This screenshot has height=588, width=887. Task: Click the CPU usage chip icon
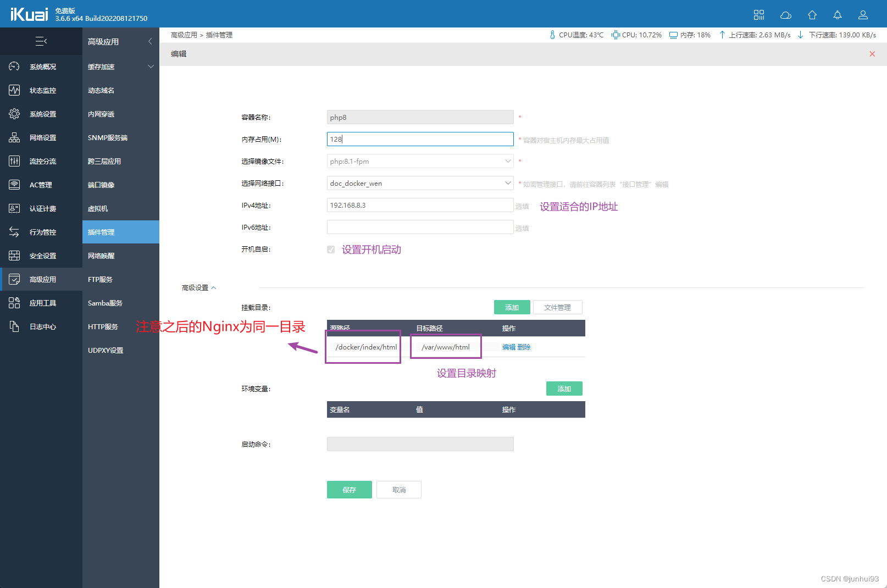[616, 35]
